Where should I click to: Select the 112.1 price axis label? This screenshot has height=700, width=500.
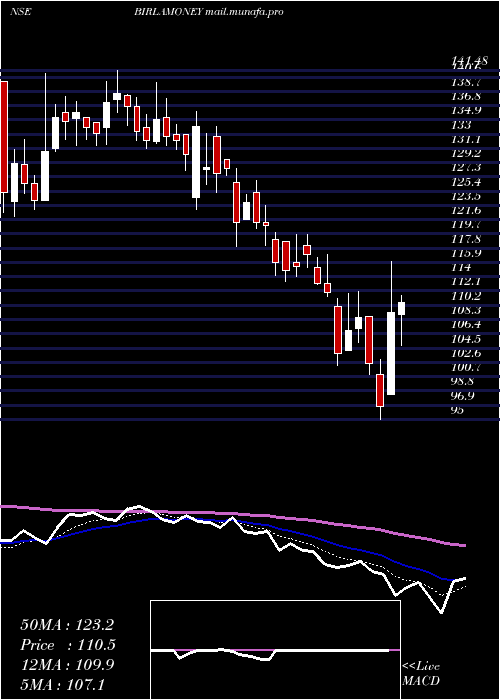point(466,282)
